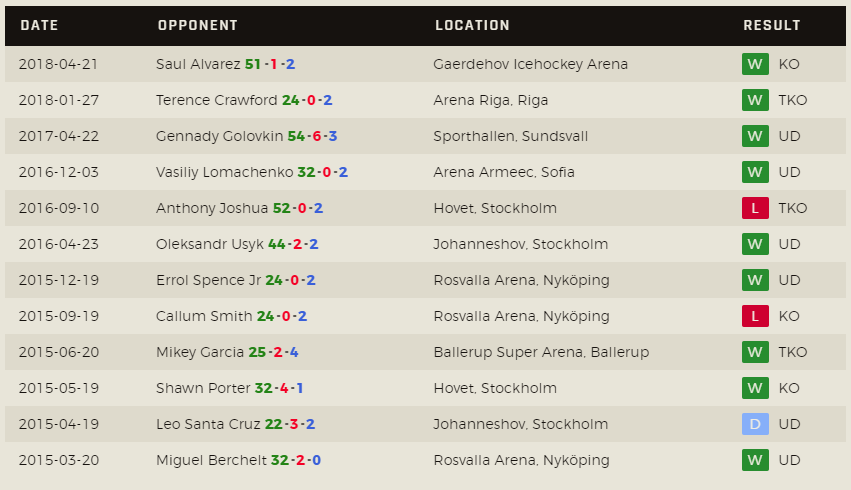Open Errol Spence Jr opponent link
The width and height of the screenshot is (851, 490).
(209, 280)
